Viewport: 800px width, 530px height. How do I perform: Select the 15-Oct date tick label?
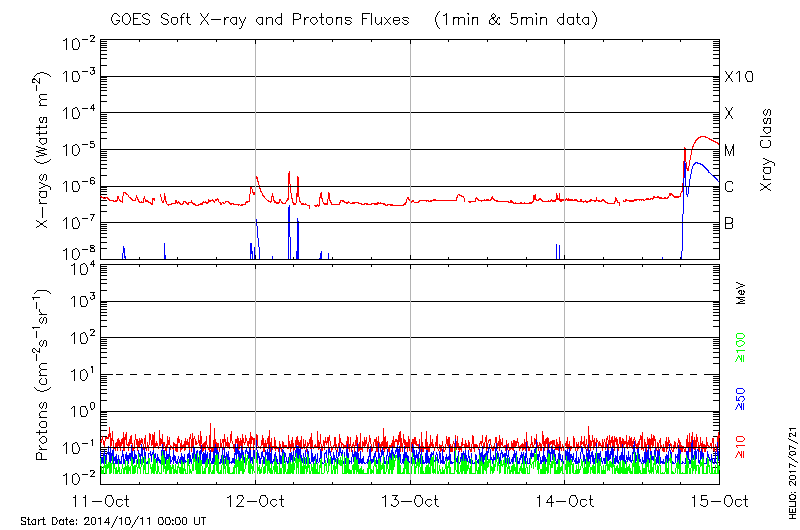coord(718,502)
